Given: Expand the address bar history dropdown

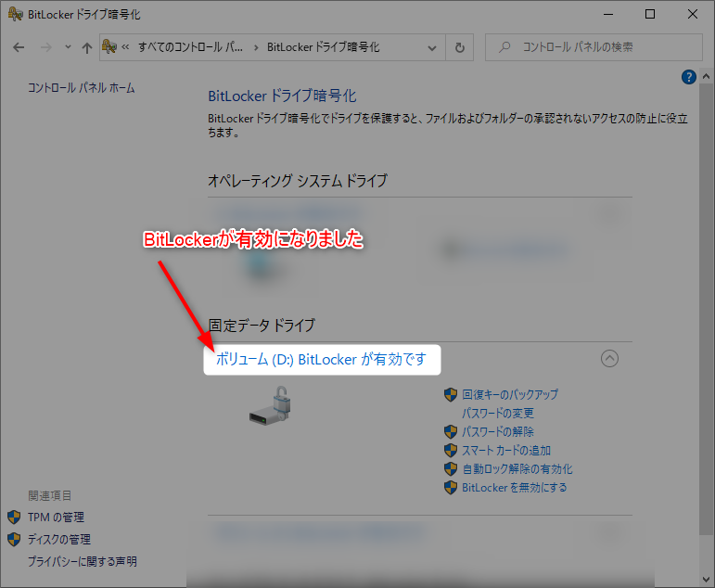Looking at the screenshot, I should point(432,47).
